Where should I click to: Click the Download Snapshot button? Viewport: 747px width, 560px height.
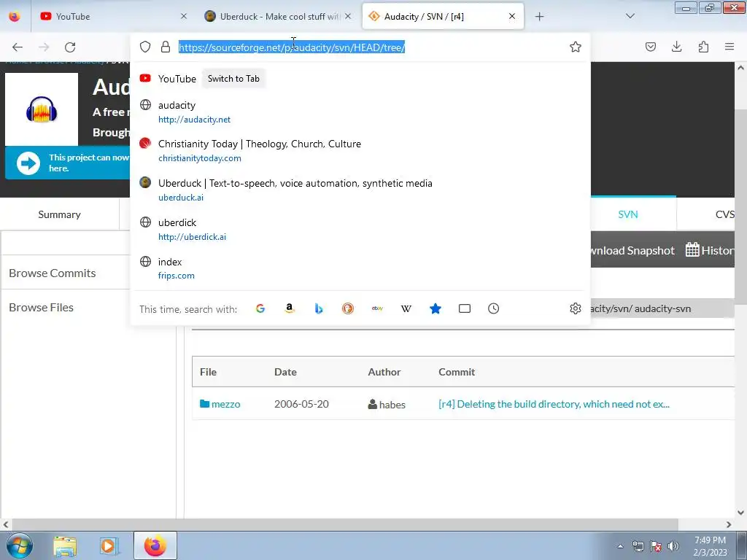[x=632, y=251]
